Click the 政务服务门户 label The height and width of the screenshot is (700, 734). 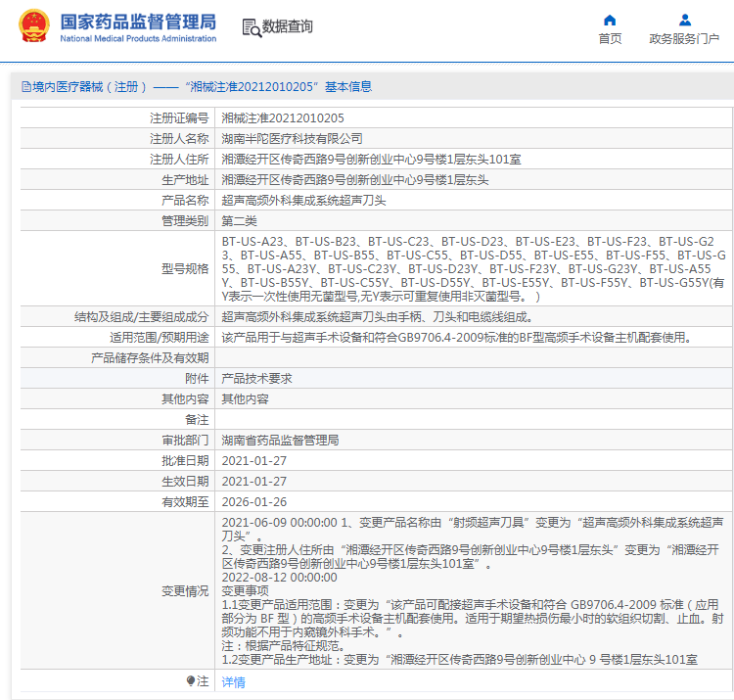[x=684, y=39]
